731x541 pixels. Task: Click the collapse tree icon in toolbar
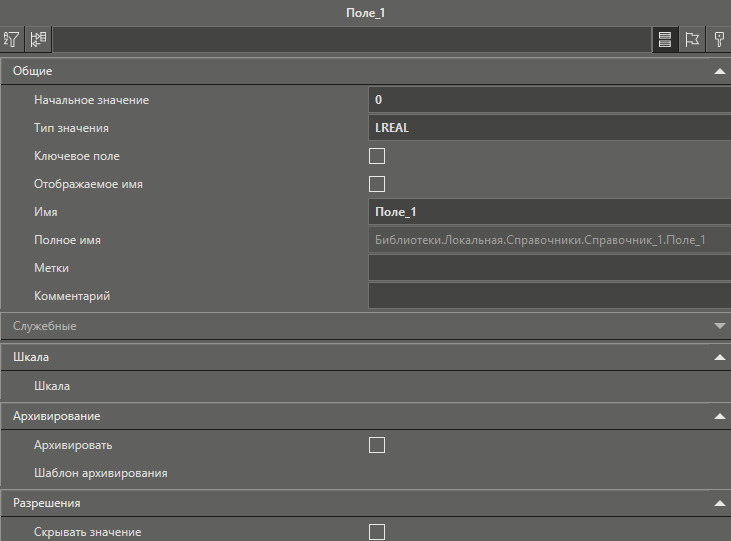[39, 40]
